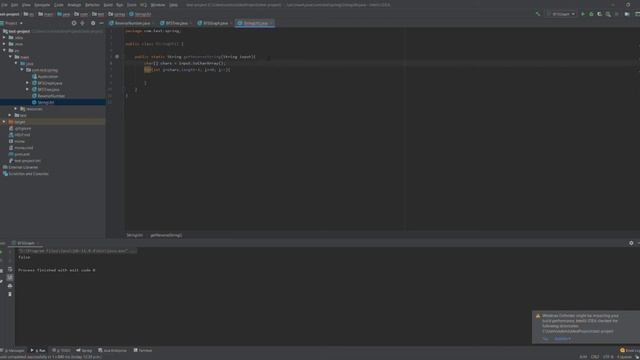Click the Print console output icon
640x360 pixels.
[10, 286]
